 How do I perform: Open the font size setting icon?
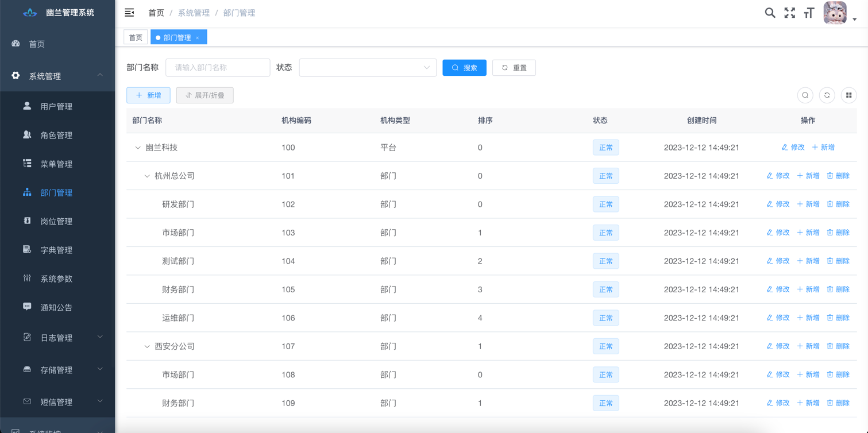[x=809, y=13]
